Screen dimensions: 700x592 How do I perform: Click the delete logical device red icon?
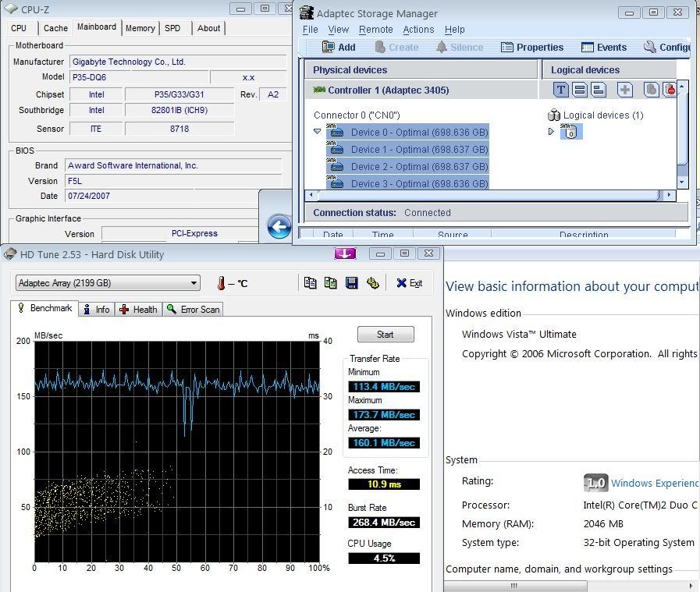[x=670, y=90]
